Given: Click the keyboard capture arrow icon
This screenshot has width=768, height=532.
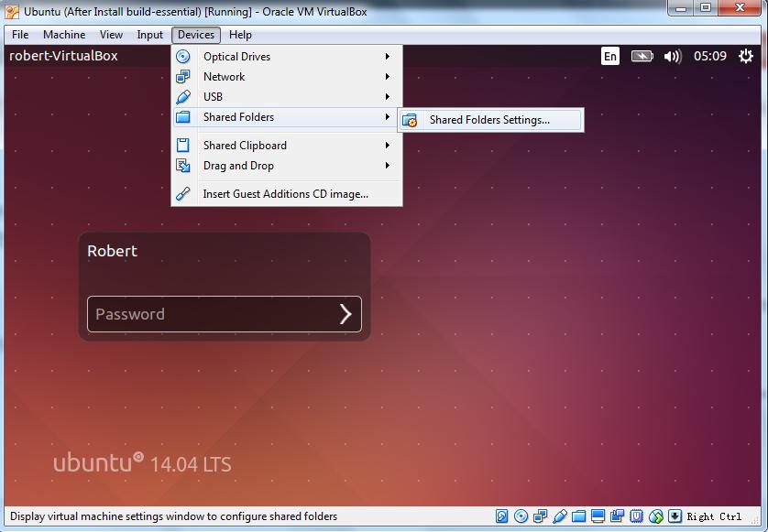Looking at the screenshot, I should pos(675,516).
